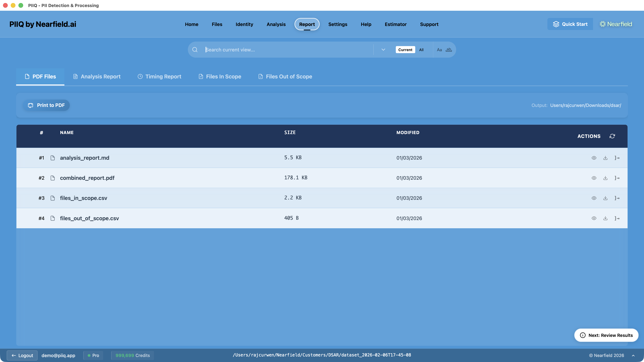The height and width of the screenshot is (362, 644).
Task: Click the info icon beside Next: Review Results
Action: click(583, 335)
